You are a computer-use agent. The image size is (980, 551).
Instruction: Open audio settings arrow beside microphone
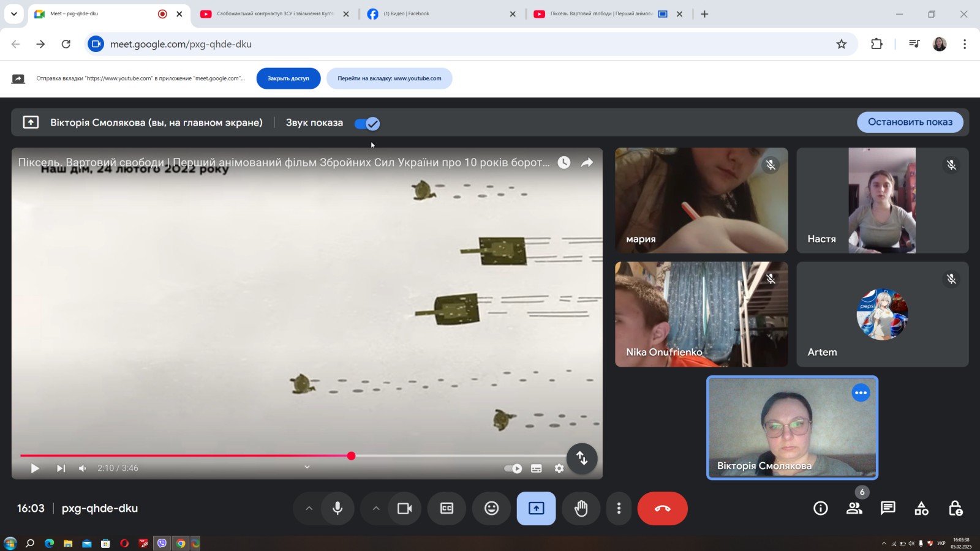[x=309, y=508]
